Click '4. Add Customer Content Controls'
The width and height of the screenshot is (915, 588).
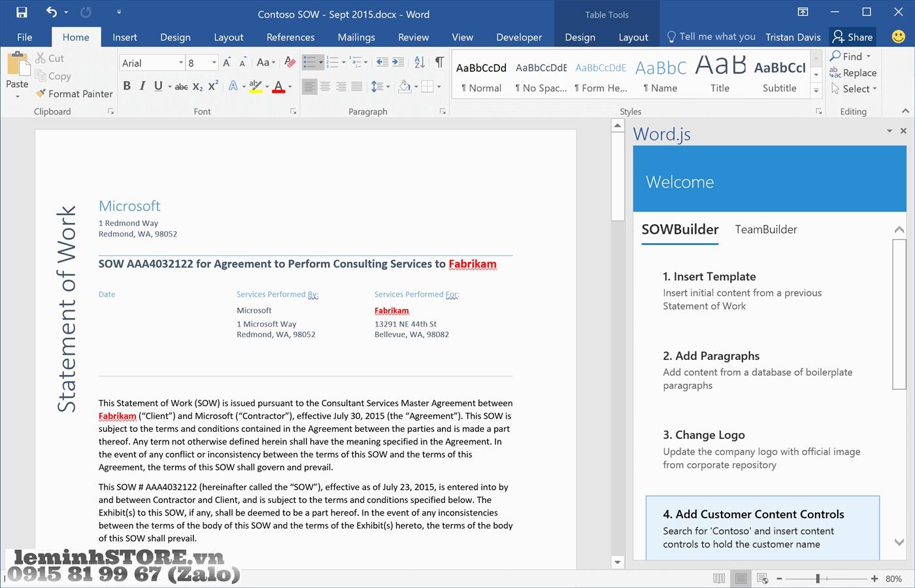coord(754,514)
